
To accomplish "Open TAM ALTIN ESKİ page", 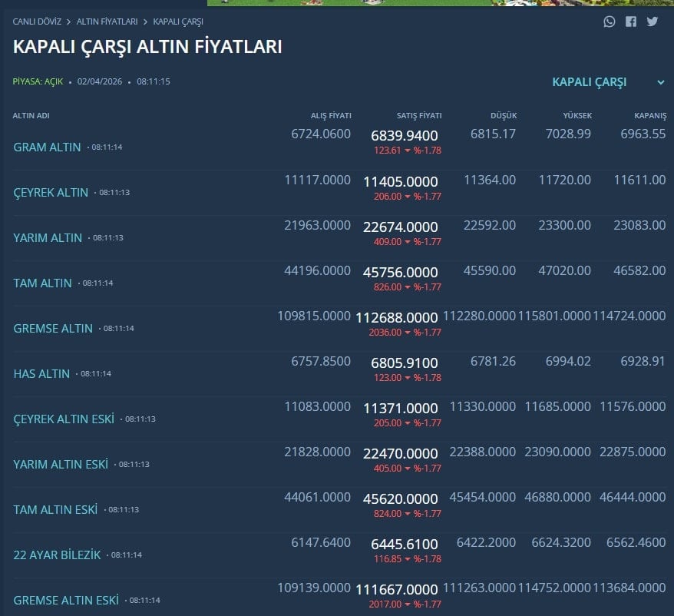I will 55,509.
